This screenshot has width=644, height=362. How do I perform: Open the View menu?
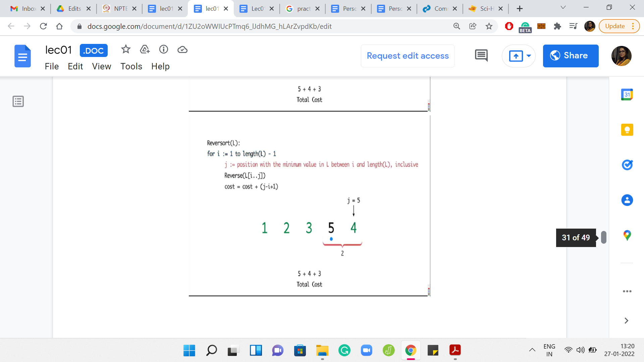[101, 66]
